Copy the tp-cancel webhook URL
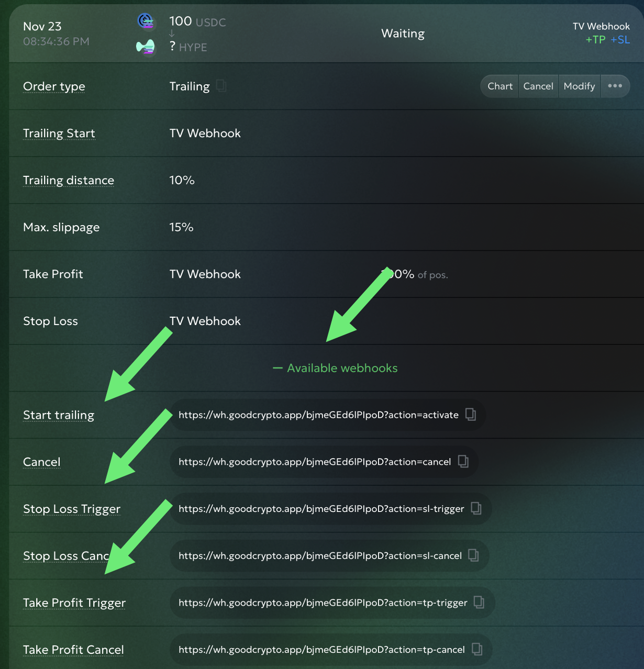The image size is (644, 669). pyautogui.click(x=476, y=650)
